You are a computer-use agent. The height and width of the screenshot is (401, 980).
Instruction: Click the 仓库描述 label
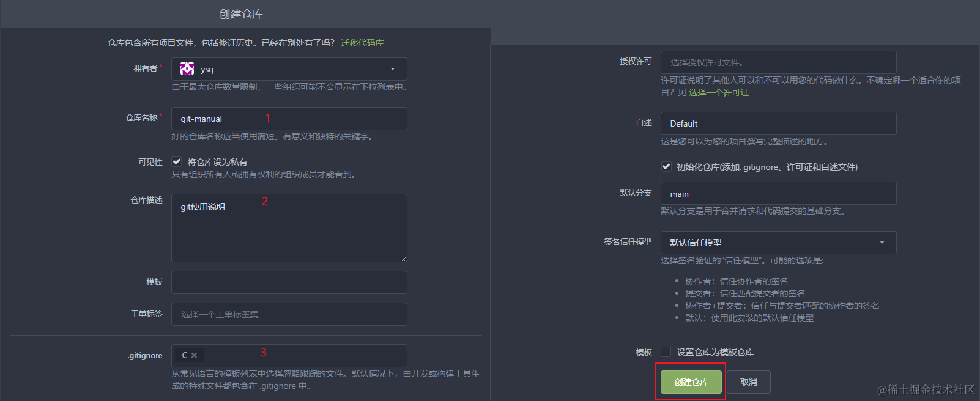[146, 200]
